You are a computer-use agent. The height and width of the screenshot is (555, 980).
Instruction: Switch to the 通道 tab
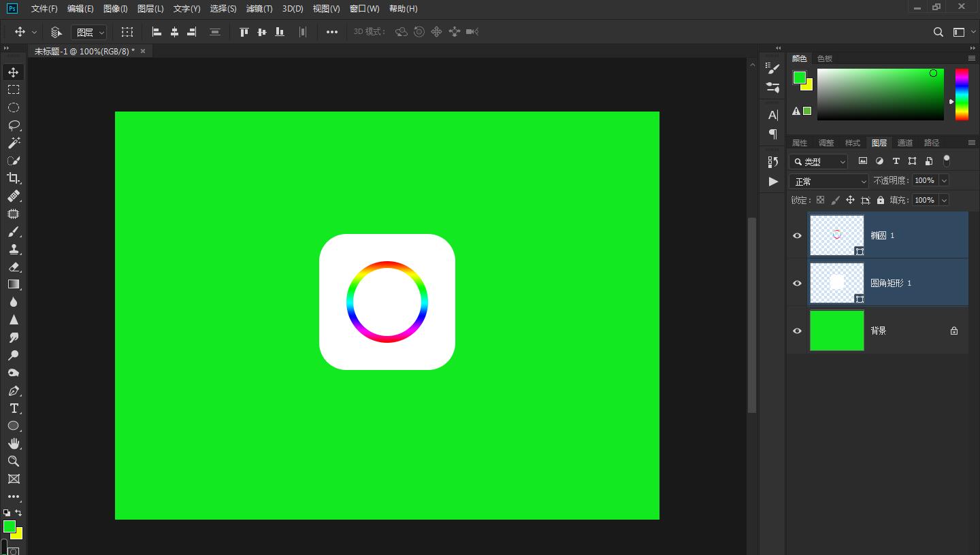tap(904, 143)
